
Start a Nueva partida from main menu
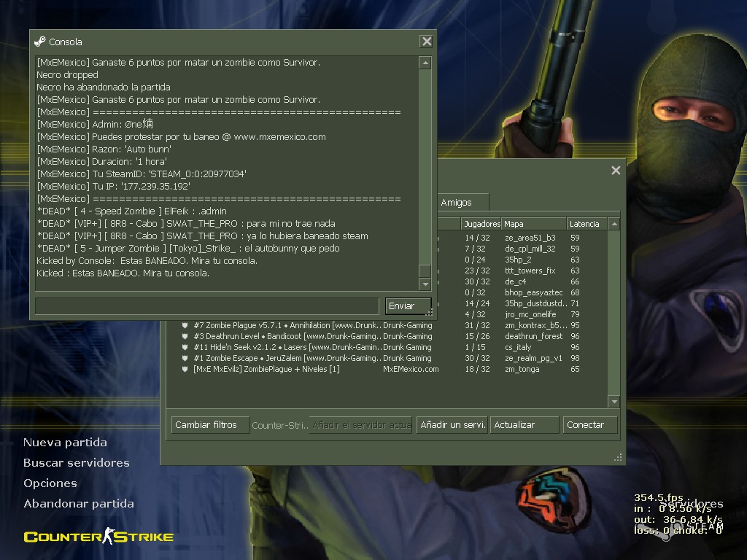click(65, 443)
